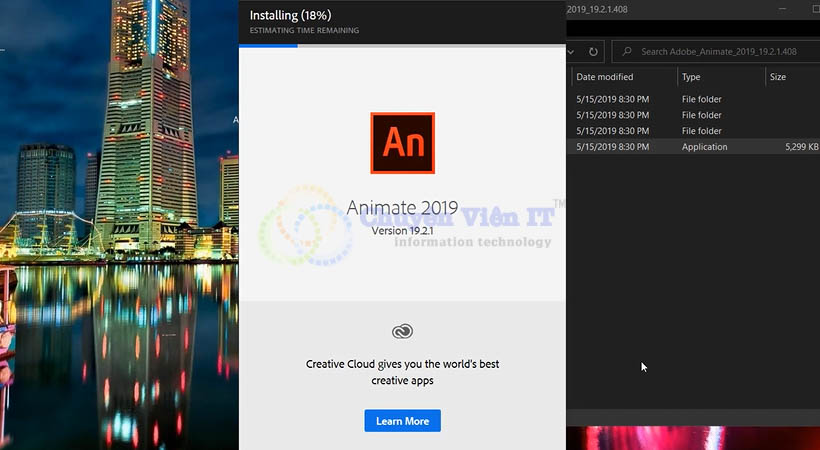The height and width of the screenshot is (450, 820).
Task: Sort files by Date modified column
Action: click(x=605, y=77)
